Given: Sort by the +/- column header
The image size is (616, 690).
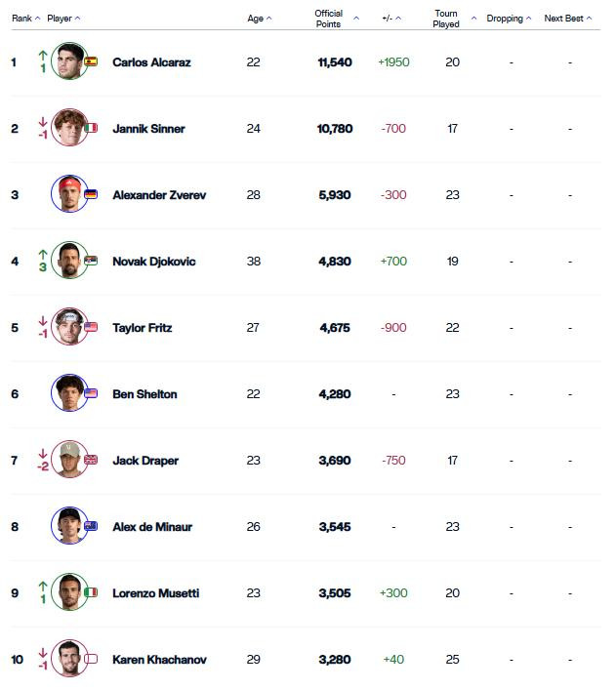Looking at the screenshot, I should pos(391,19).
